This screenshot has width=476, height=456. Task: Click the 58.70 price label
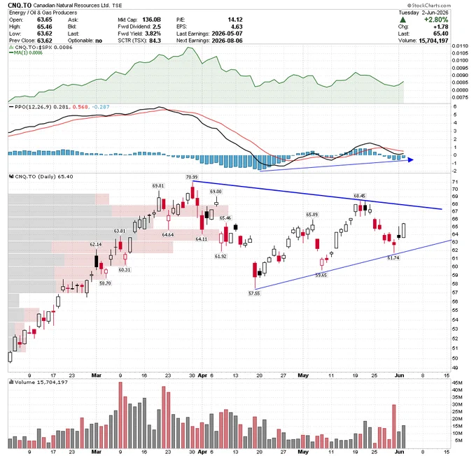(x=105, y=283)
